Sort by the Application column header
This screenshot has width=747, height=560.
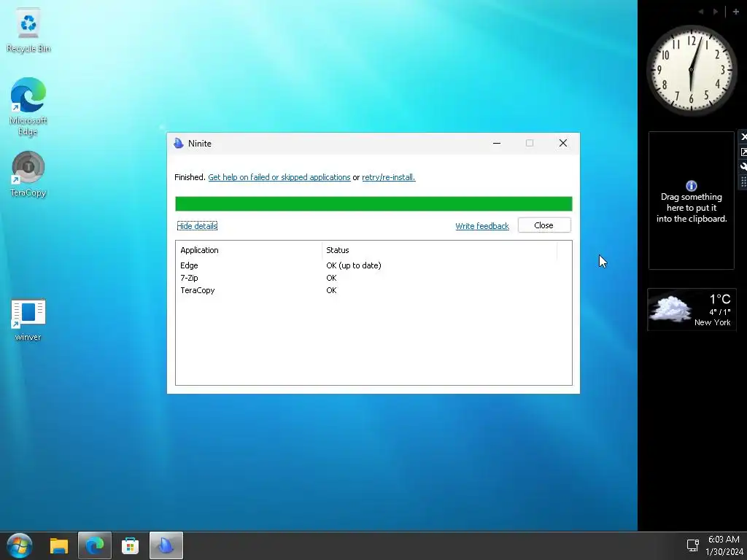(x=249, y=250)
